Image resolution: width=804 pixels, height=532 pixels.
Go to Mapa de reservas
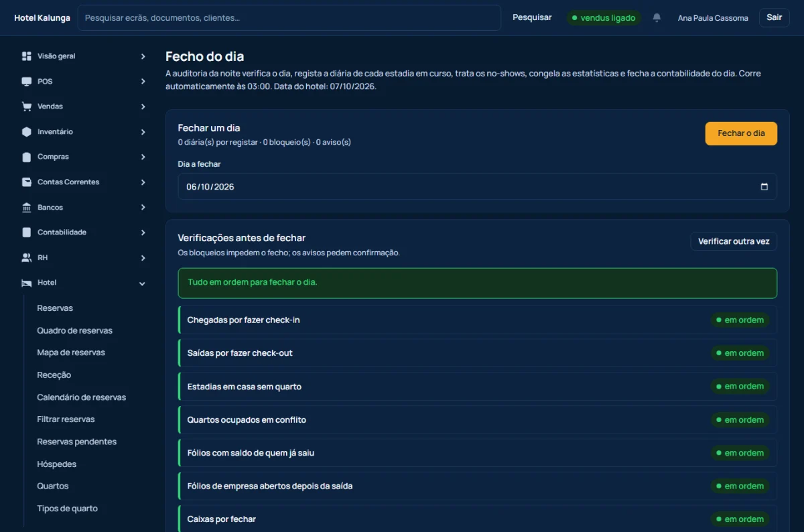click(71, 352)
